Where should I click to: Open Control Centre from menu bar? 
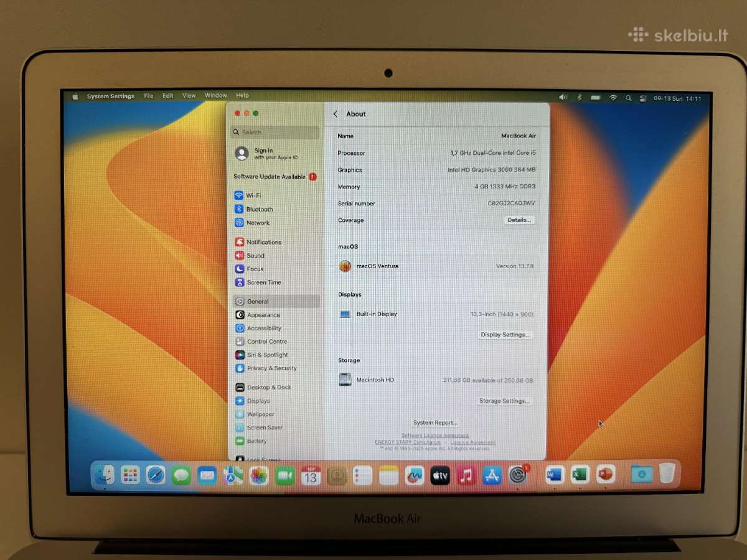[642, 98]
